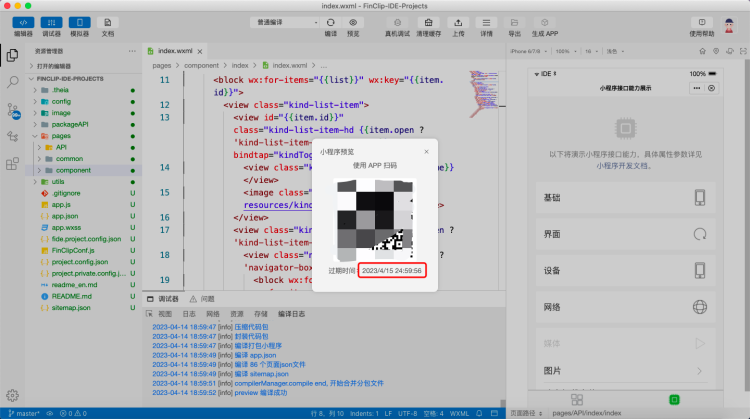Click the errors and warnings status indicator
Image resolution: width=750 pixels, height=419 pixels.
(x=73, y=413)
